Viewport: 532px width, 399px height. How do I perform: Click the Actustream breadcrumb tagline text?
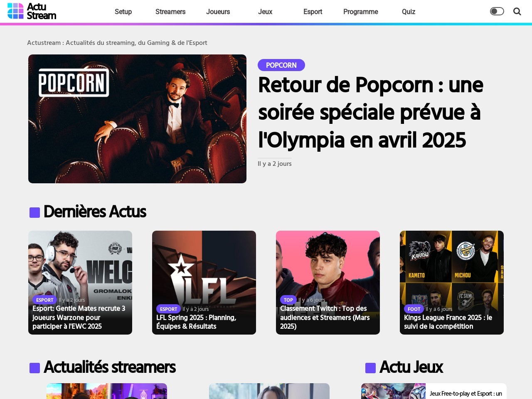(x=117, y=42)
